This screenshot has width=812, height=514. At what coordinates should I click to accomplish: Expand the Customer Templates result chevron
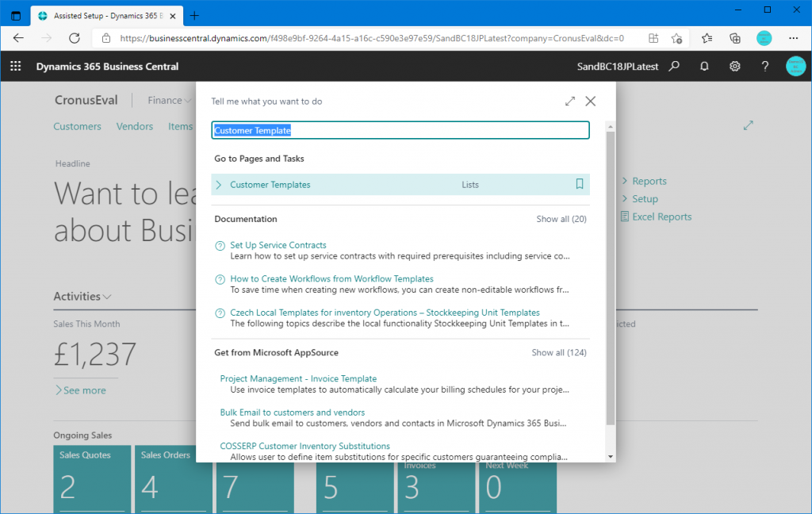tap(219, 185)
